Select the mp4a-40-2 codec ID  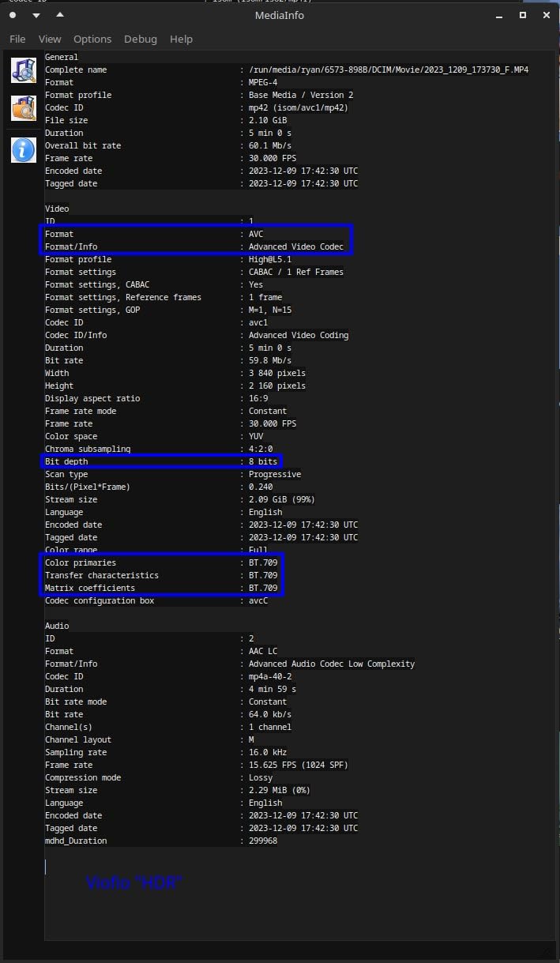tap(270, 676)
